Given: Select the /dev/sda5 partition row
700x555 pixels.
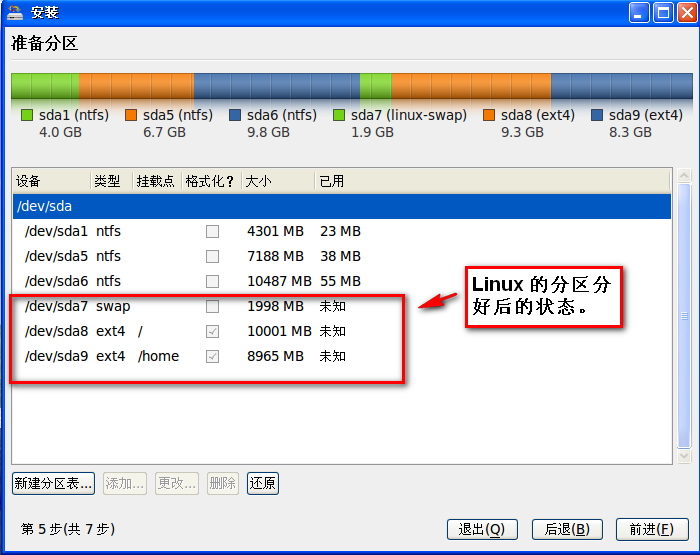Looking at the screenshot, I should pyautogui.click(x=342, y=256).
